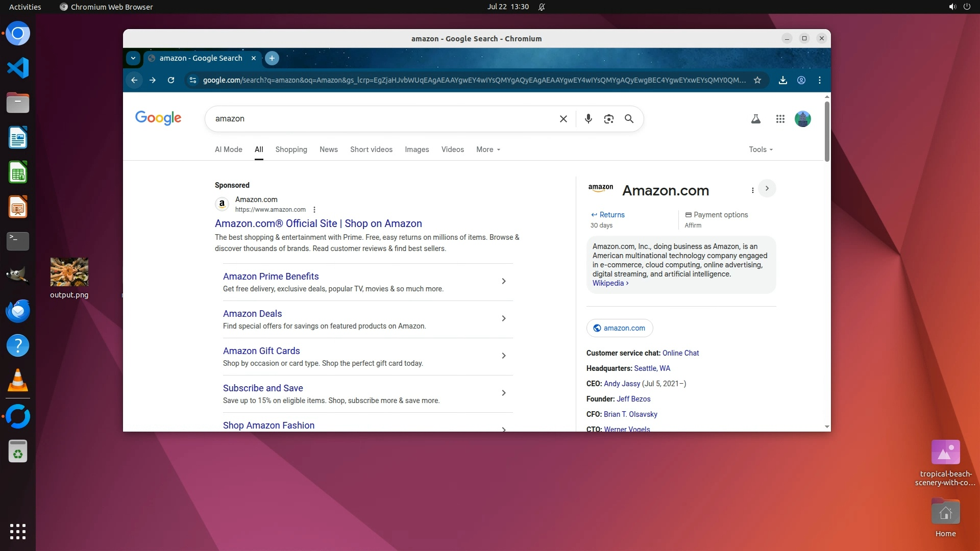Viewport: 980px width, 551px height.
Task: Toggle the notifications bell in top bar
Action: [x=542, y=7]
